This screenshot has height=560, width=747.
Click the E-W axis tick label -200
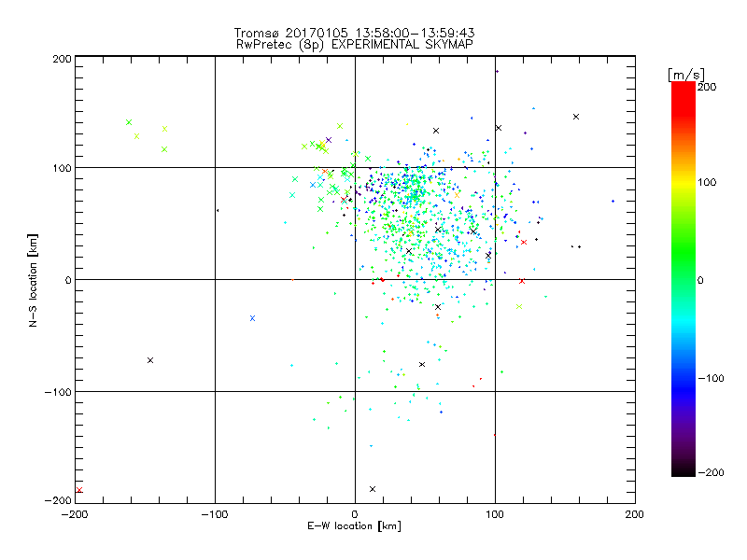pyautogui.click(x=75, y=514)
